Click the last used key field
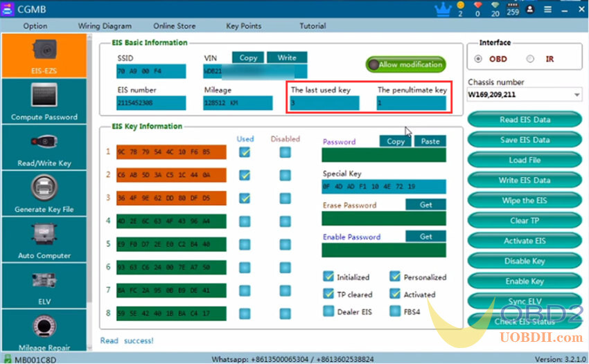Image resolution: width=589 pixels, height=364 pixels. [324, 103]
